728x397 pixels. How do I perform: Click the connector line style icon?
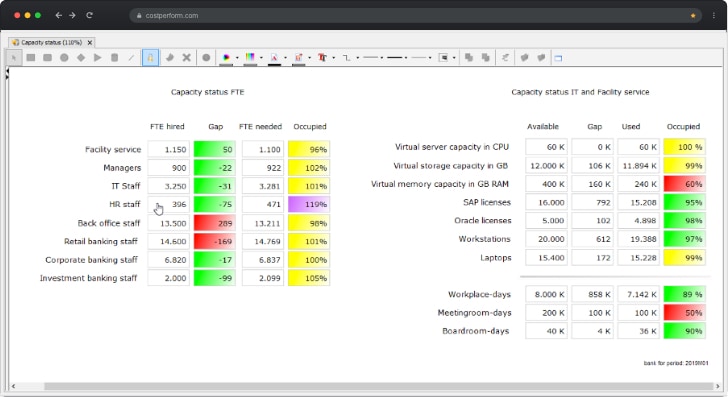(346, 58)
